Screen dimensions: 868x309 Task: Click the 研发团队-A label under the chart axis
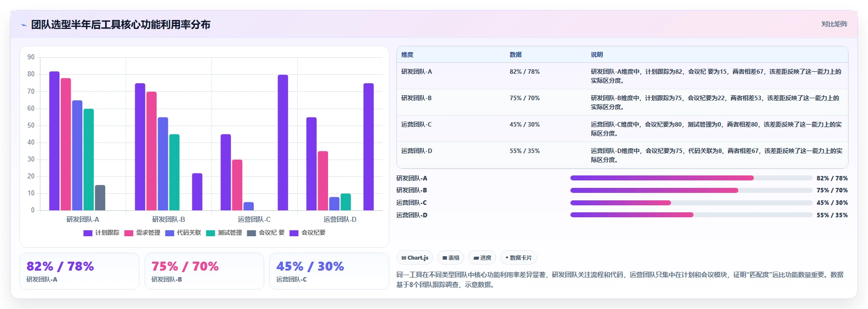click(83, 219)
